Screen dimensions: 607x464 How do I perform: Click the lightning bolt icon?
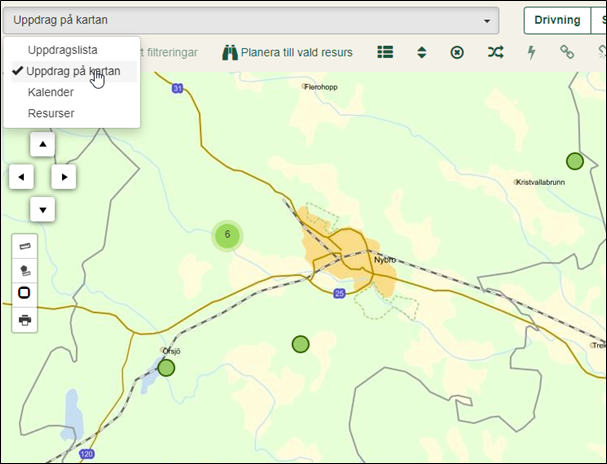[x=531, y=52]
